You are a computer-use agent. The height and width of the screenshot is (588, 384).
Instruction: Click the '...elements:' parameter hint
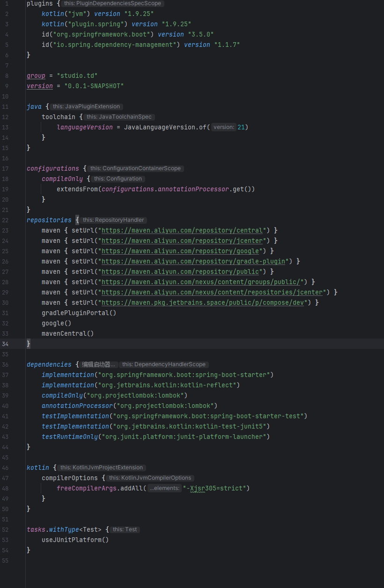164,488
